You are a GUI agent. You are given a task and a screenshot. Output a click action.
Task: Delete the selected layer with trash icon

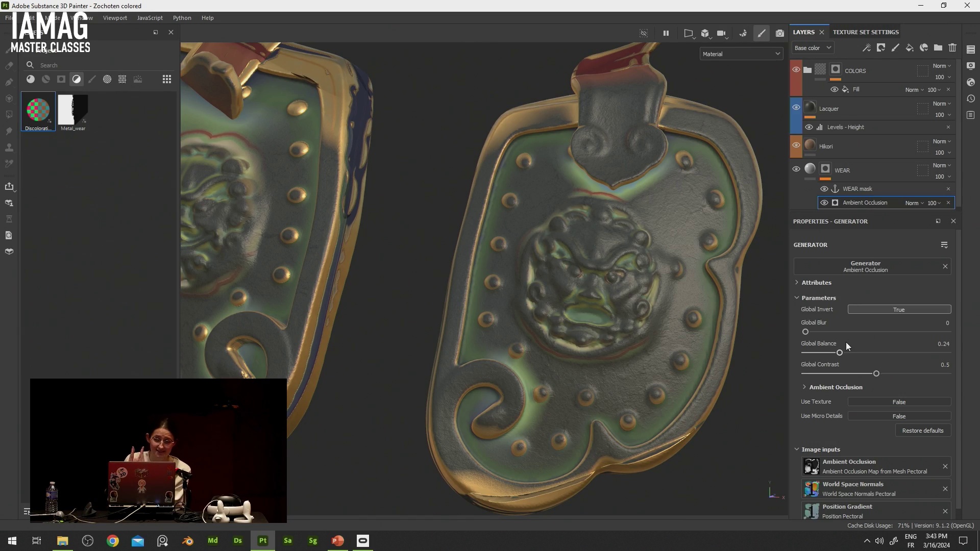tap(952, 48)
